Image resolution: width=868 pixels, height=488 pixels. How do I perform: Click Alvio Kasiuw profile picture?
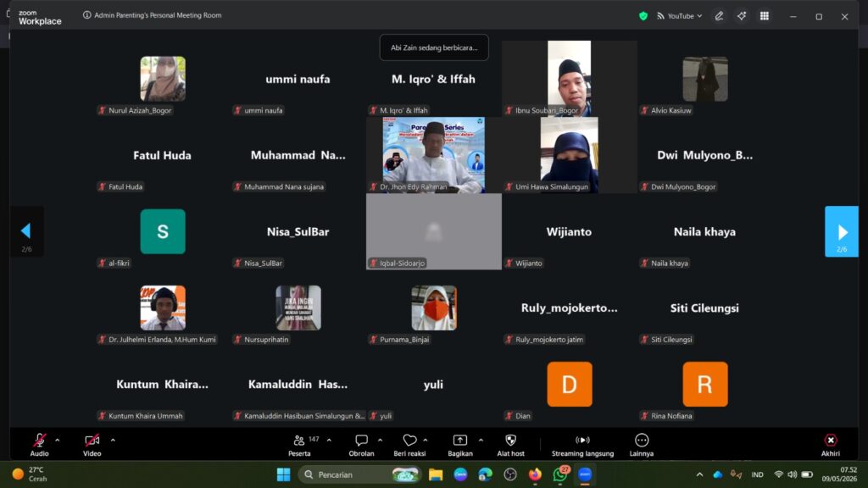(x=704, y=79)
